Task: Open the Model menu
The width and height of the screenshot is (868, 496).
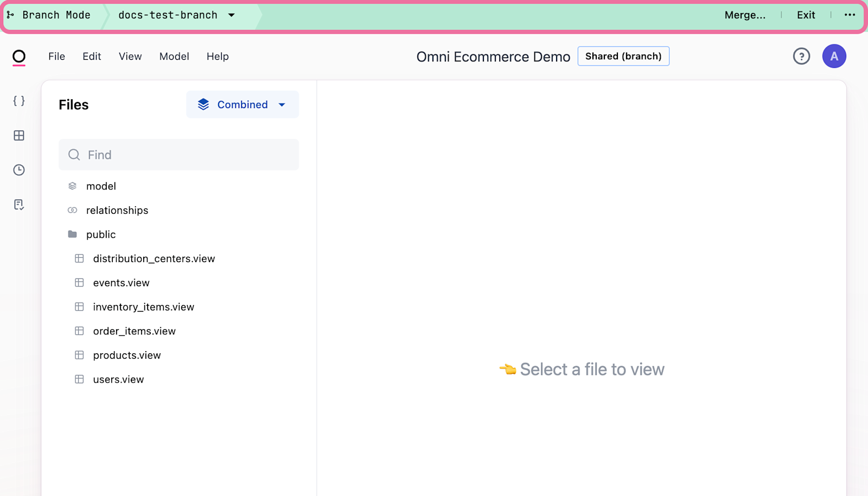Action: point(174,56)
